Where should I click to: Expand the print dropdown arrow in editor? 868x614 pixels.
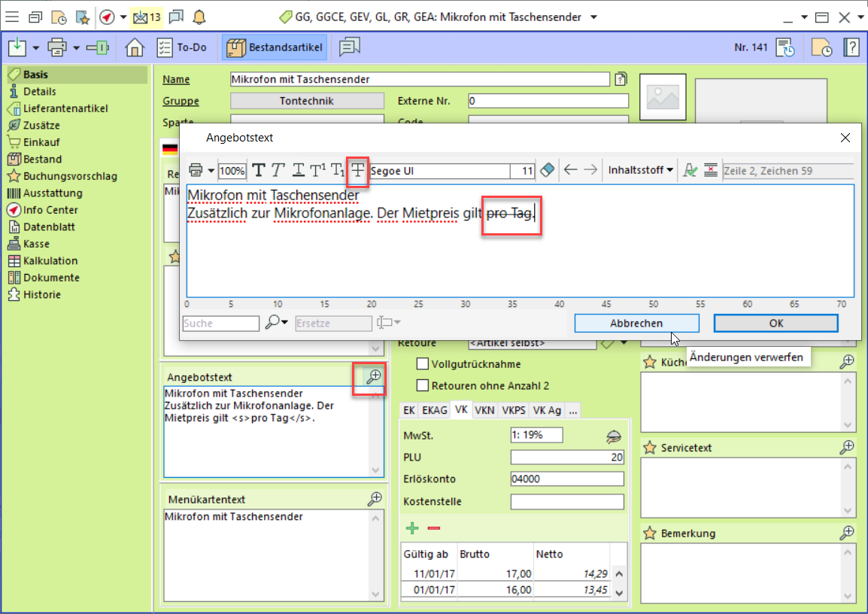point(211,171)
